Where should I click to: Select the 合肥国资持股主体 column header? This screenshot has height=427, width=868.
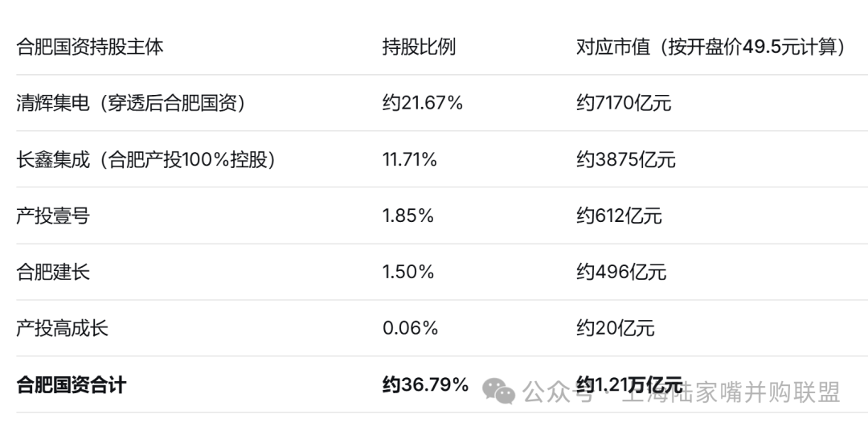click(90, 47)
